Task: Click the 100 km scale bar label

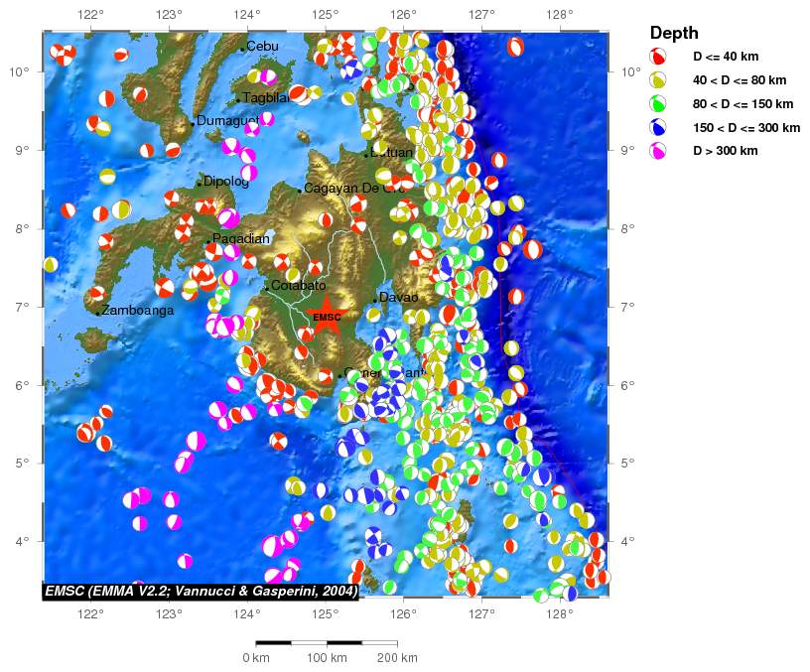Action: tap(326, 658)
